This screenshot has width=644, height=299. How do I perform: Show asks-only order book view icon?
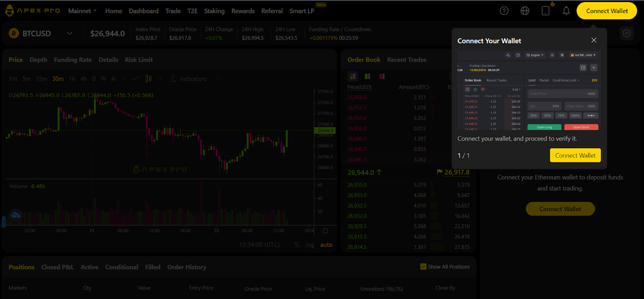pos(382,76)
